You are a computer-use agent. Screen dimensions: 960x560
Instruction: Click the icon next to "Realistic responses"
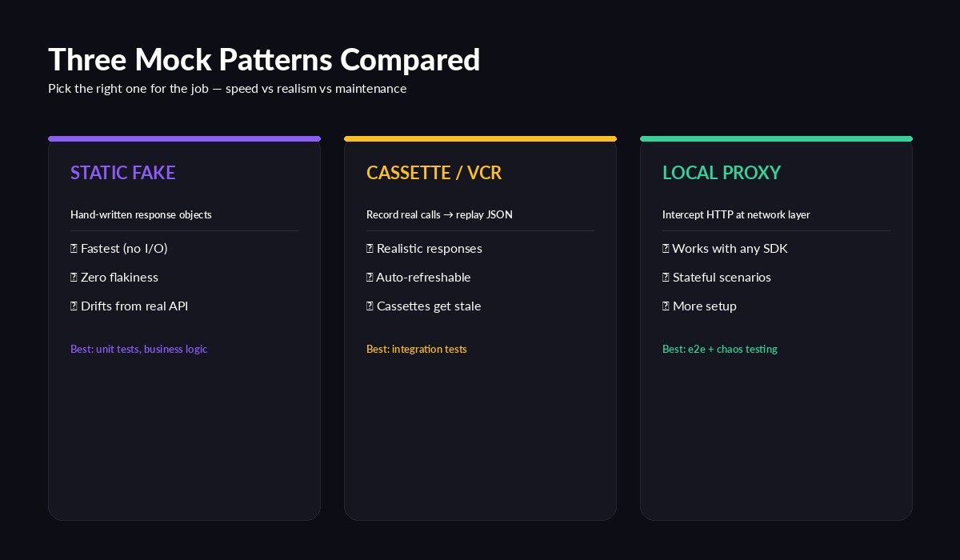[369, 248]
